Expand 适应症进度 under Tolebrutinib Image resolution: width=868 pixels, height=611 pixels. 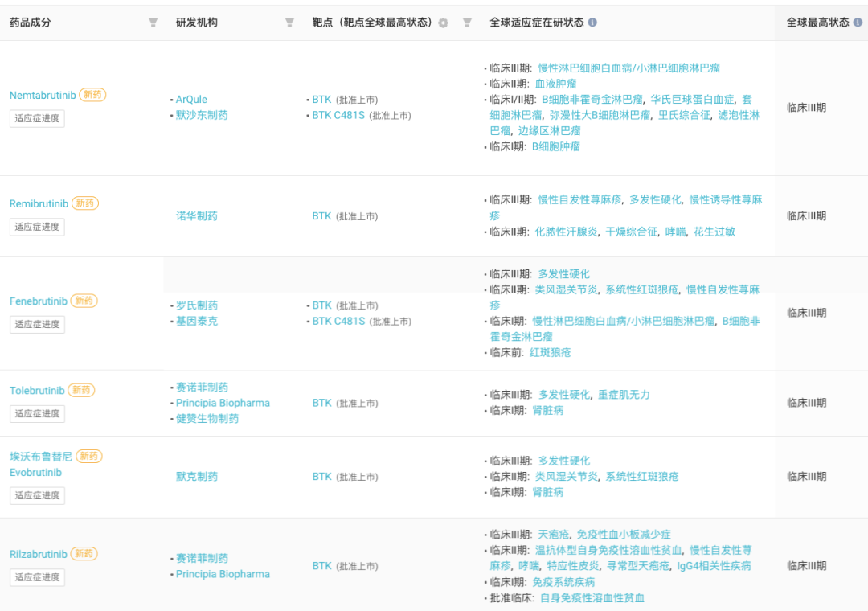tap(37, 413)
